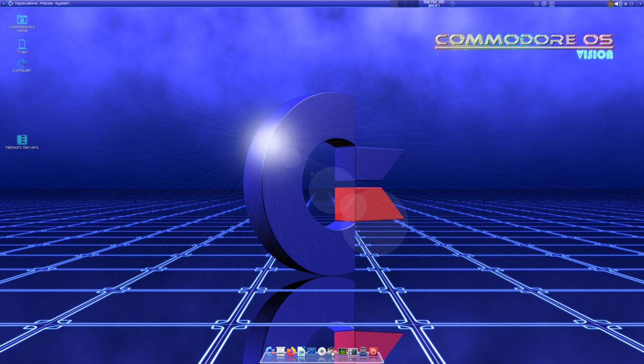
Task: Open the clock showing Sat Apr 26
Action: coord(433,3)
